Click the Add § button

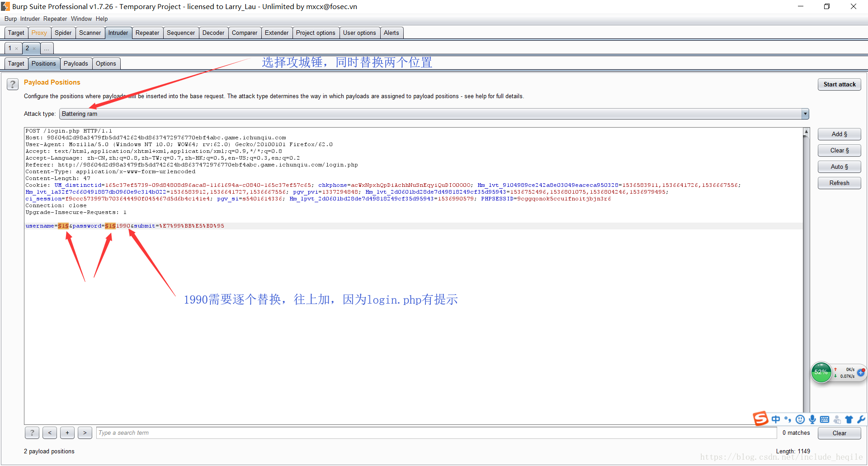tap(840, 134)
